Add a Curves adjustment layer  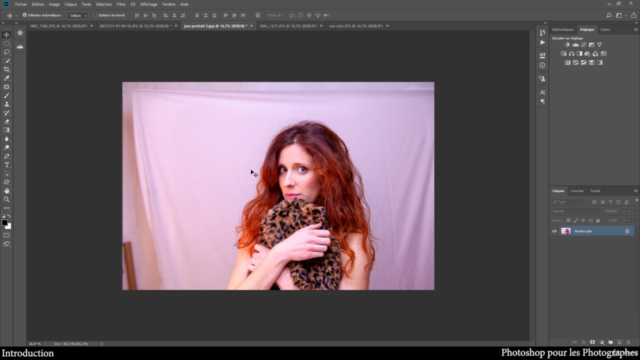click(584, 45)
